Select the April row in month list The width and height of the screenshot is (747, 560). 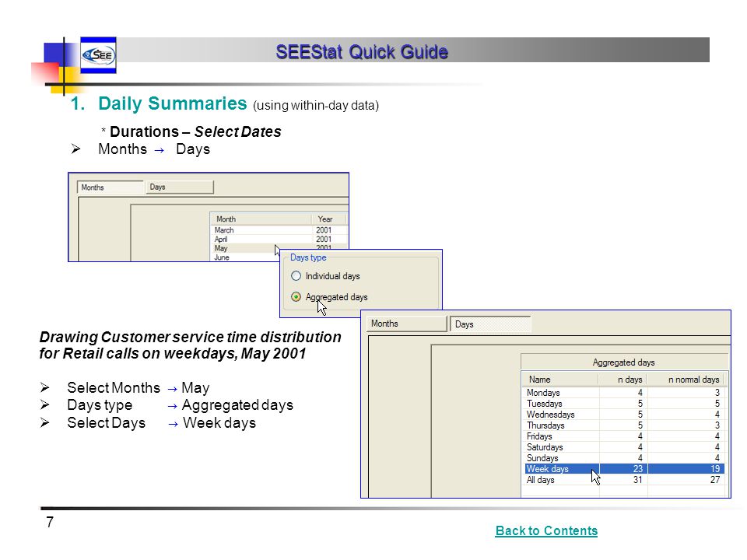pos(279,239)
